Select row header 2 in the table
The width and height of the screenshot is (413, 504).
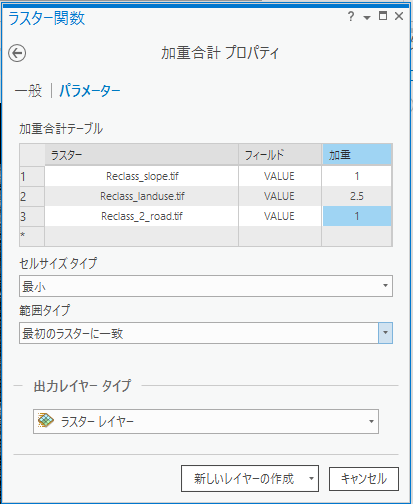[32, 196]
